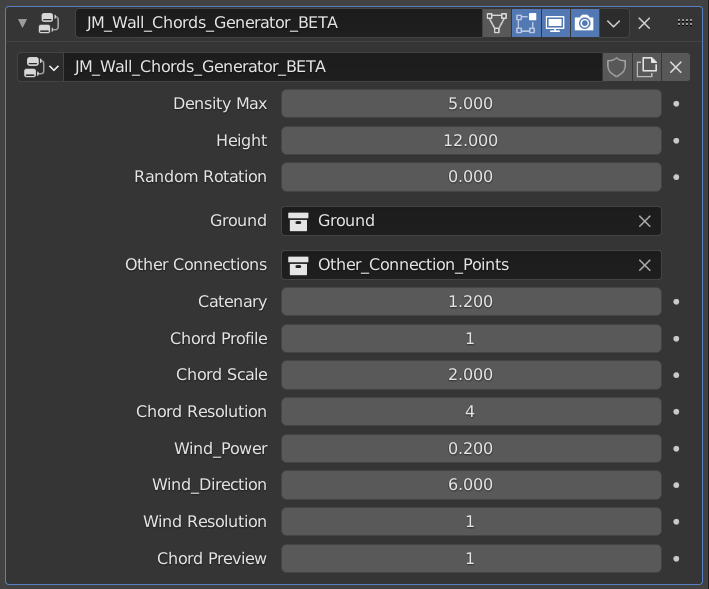
Task: Click the animate dot beside Chord Preview
Action: coord(676,559)
